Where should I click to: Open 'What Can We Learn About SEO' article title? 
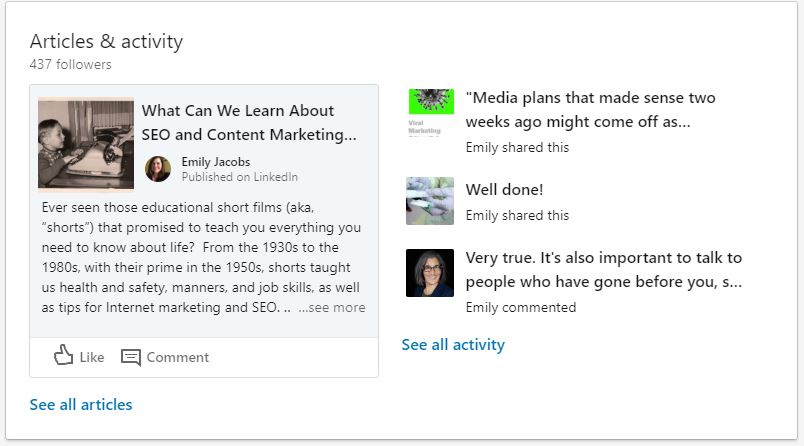coord(249,123)
